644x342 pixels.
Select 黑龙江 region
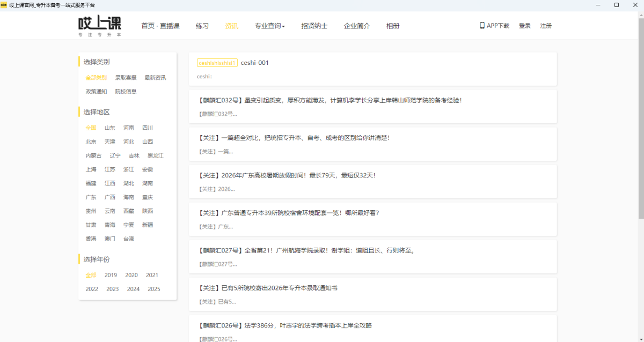click(x=156, y=156)
